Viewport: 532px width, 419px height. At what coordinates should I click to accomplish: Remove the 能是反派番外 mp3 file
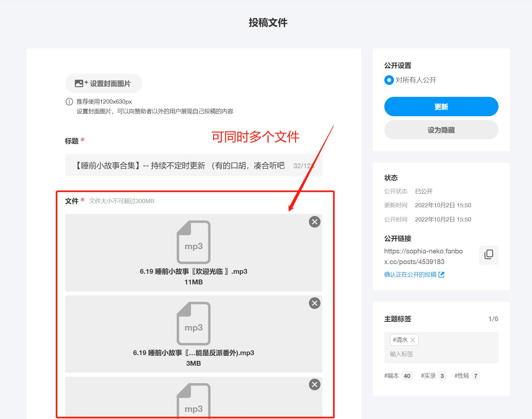tap(314, 303)
